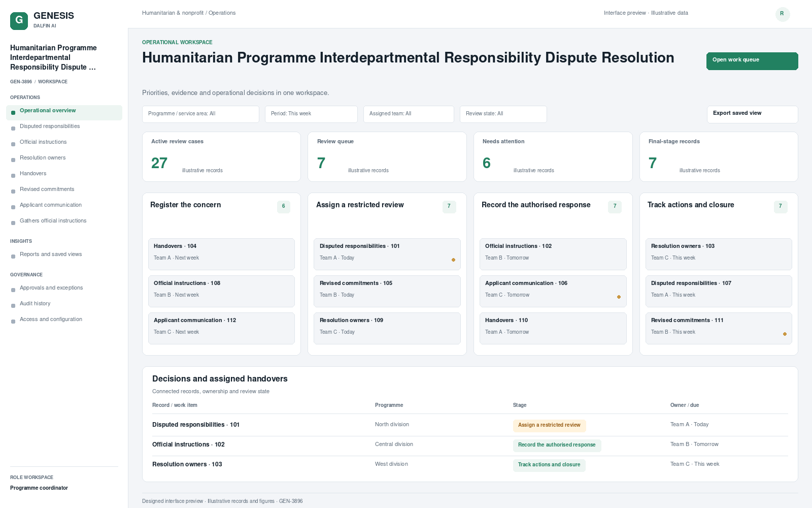Click the Record / work item column header

click(x=175, y=405)
